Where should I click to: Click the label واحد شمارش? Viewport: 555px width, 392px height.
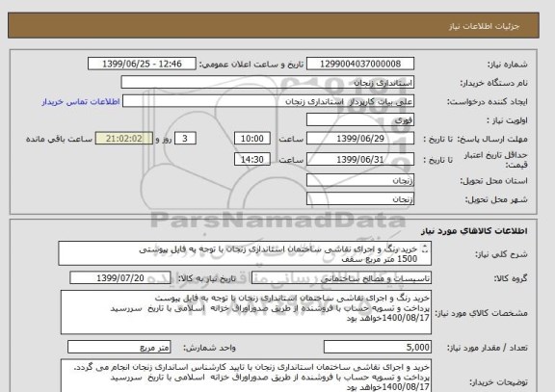point(209,348)
